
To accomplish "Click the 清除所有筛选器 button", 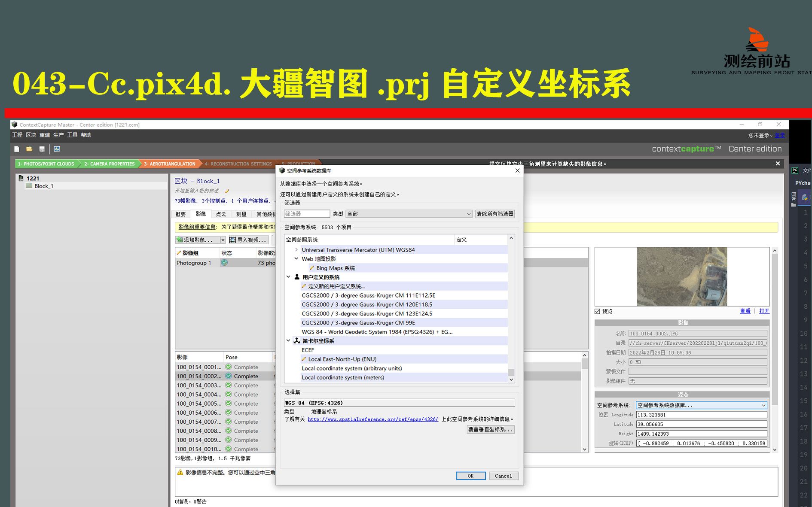I will pos(495,214).
